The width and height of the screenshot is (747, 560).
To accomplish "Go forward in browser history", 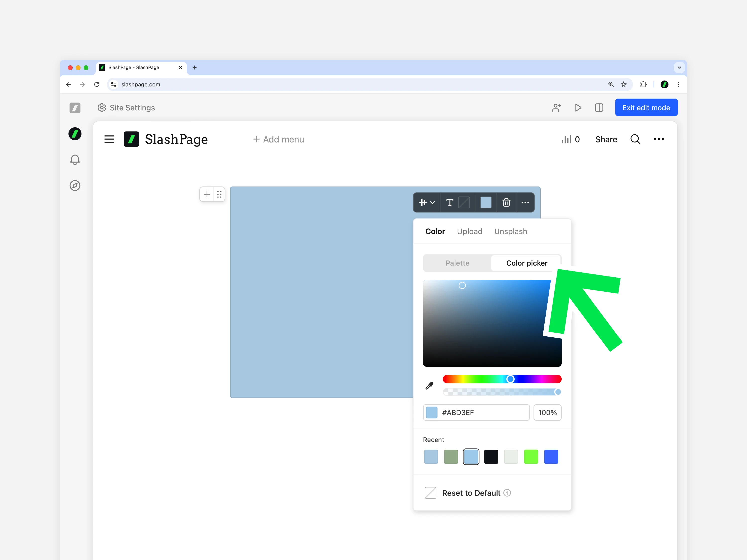I will coord(82,84).
